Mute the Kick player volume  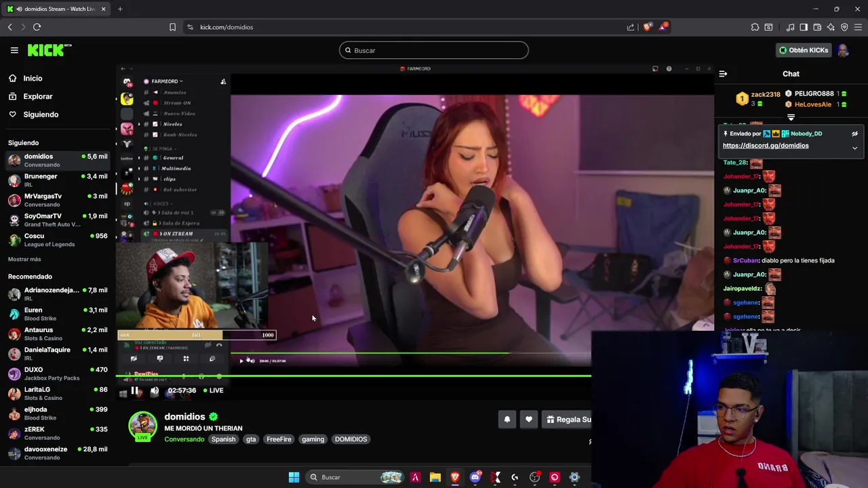155,390
